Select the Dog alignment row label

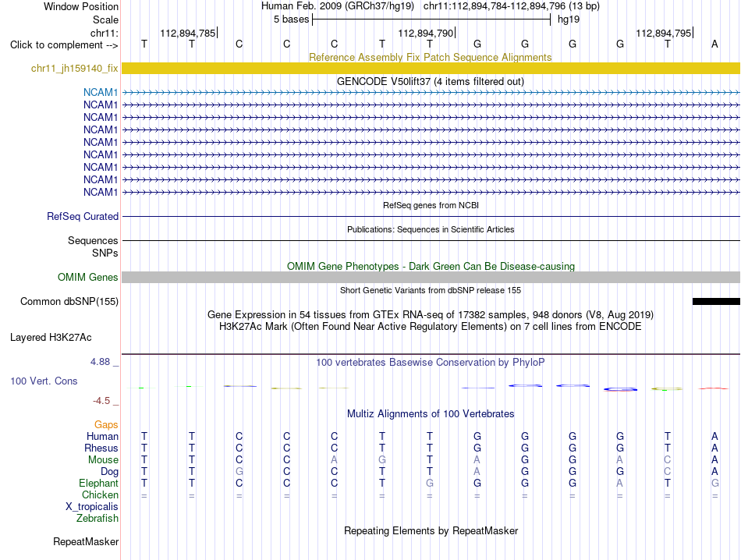point(109,472)
